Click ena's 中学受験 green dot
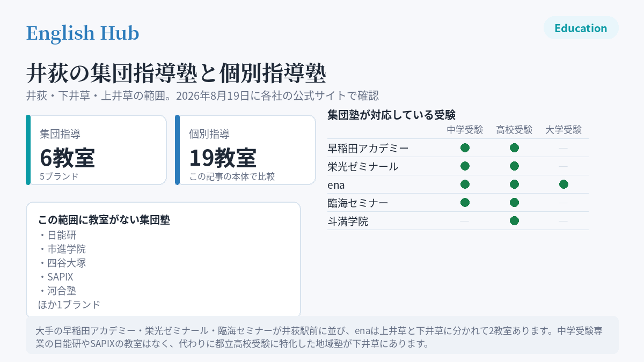This screenshot has height=362, width=644. [x=465, y=184]
